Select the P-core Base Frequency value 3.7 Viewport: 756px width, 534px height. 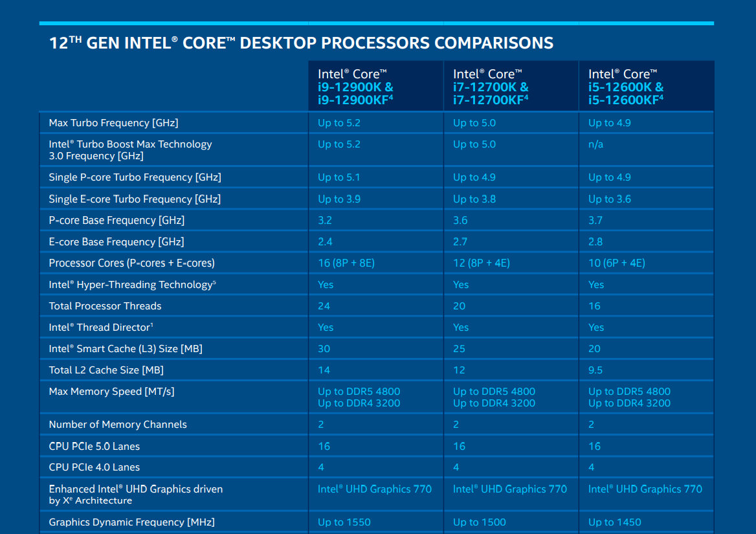click(x=595, y=220)
